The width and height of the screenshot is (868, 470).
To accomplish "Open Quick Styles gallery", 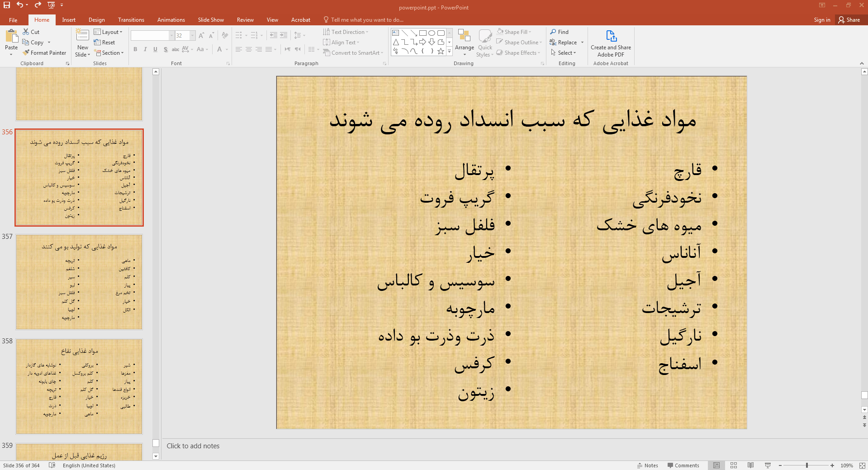I will tap(485, 43).
